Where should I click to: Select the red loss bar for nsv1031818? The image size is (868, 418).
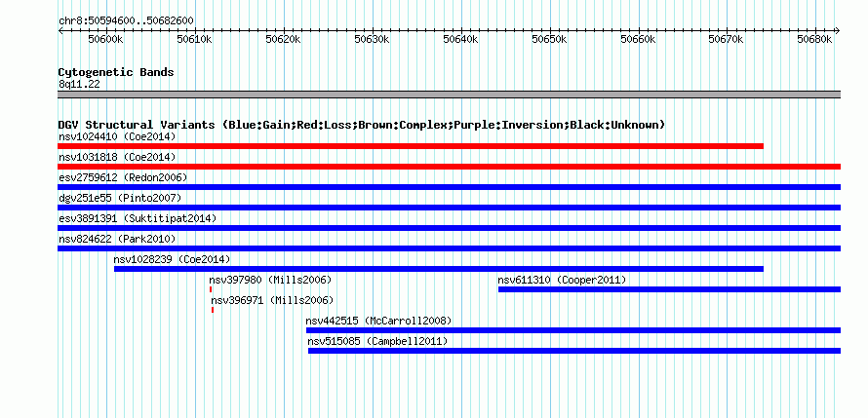[449, 167]
